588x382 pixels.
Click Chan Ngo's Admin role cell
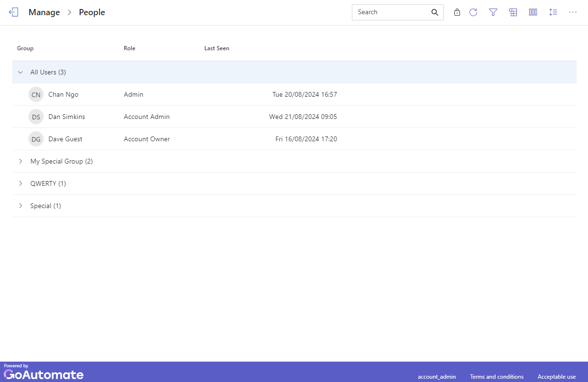133,94
